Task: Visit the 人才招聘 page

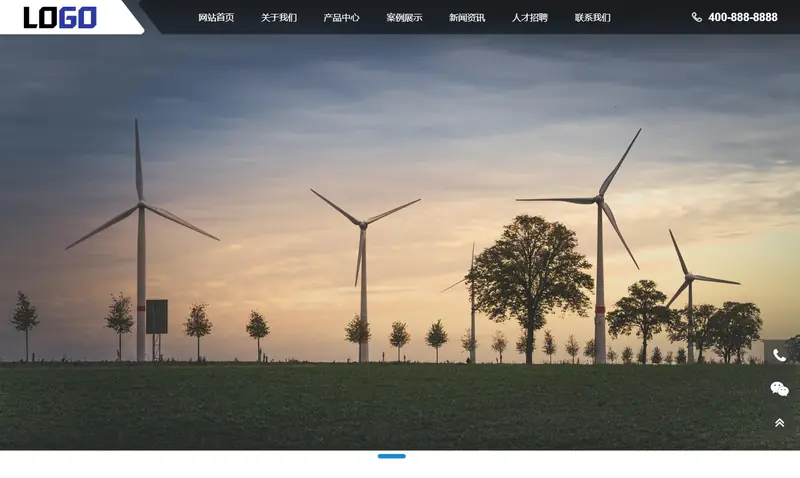Action: pyautogui.click(x=530, y=17)
